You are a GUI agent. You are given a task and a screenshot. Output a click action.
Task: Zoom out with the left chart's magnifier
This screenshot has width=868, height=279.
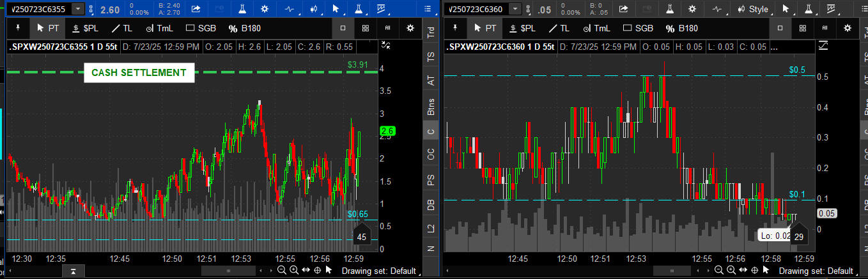282,271
